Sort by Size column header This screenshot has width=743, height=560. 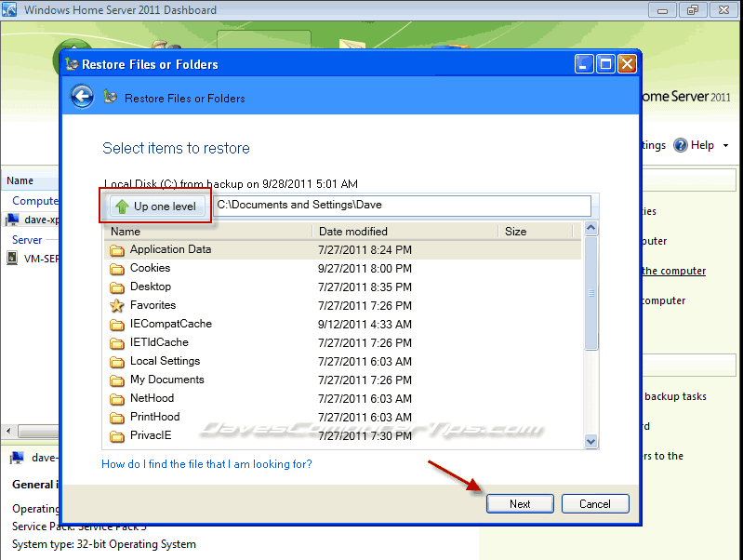(x=536, y=232)
